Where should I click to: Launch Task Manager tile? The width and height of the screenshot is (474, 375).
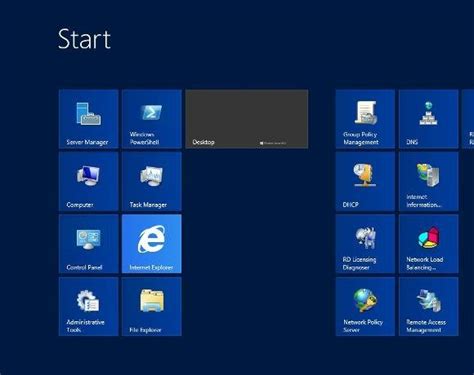click(x=152, y=181)
